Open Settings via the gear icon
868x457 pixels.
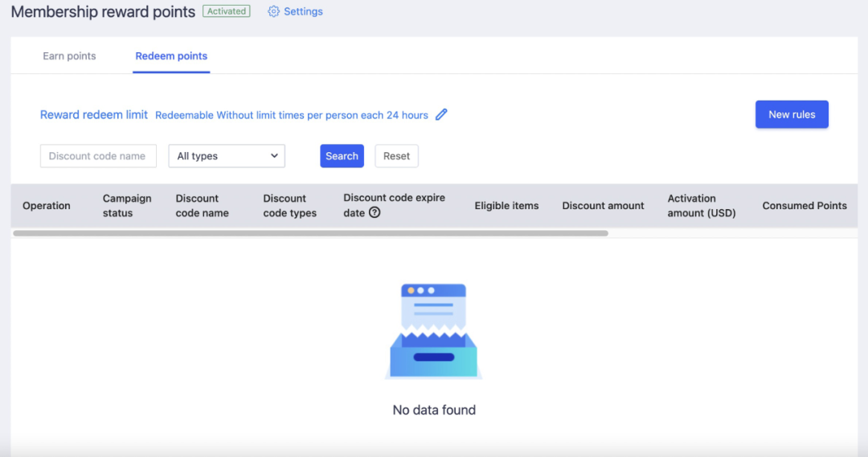(x=273, y=11)
